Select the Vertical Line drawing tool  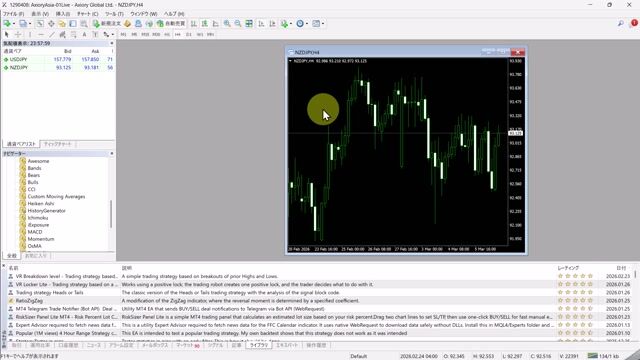[29, 35]
